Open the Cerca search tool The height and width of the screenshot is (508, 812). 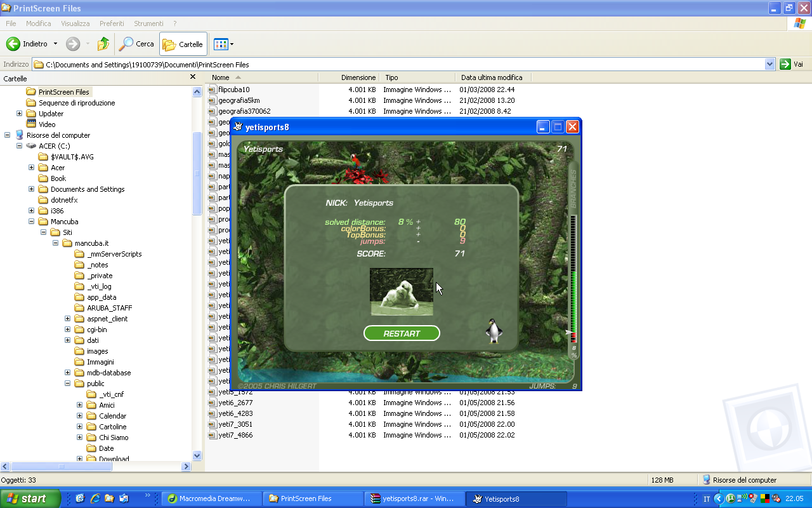tap(137, 44)
